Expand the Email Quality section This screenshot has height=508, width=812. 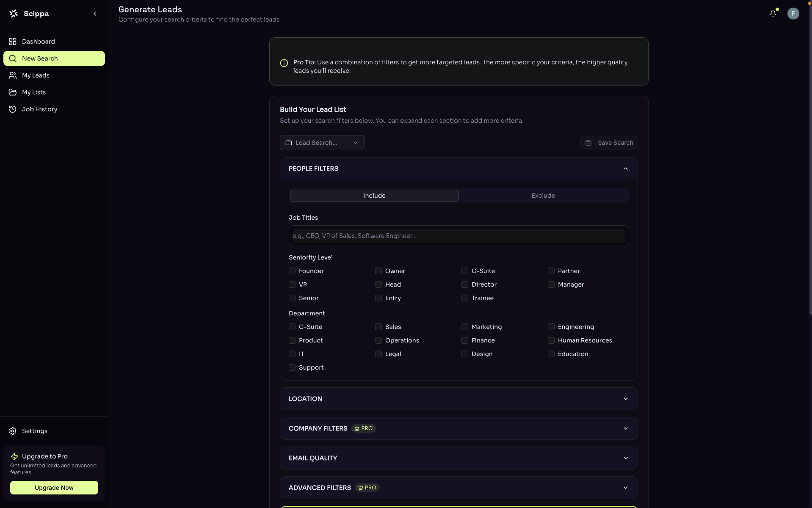(458, 458)
